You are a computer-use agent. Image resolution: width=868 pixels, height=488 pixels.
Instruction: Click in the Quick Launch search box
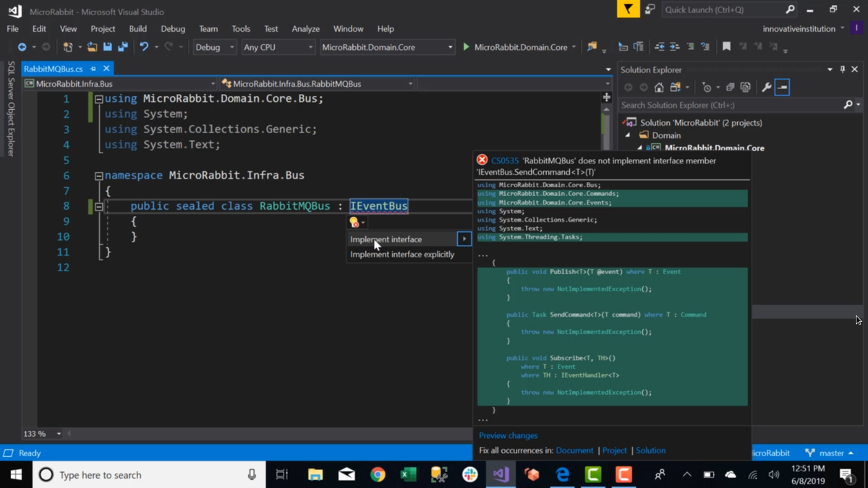click(725, 9)
